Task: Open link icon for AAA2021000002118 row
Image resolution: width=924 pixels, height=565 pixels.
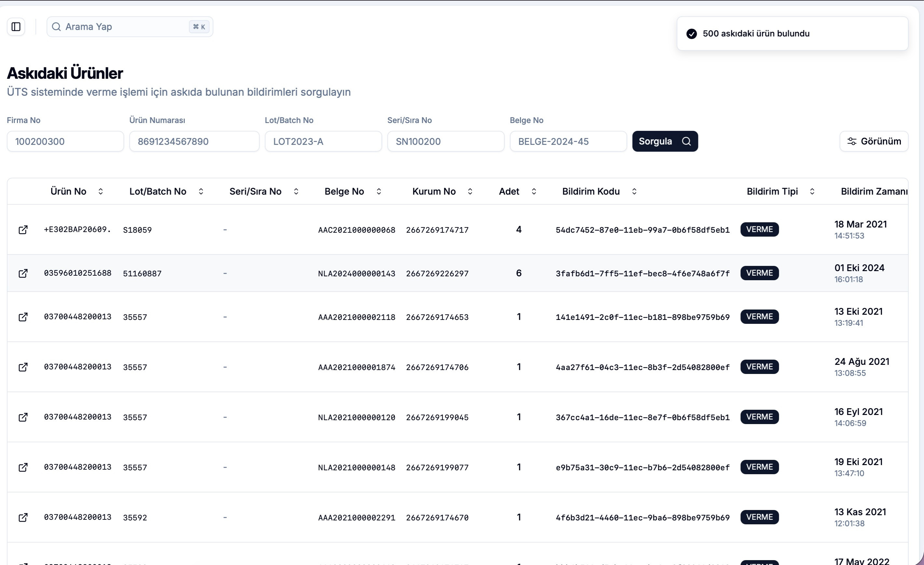Action: (x=23, y=317)
